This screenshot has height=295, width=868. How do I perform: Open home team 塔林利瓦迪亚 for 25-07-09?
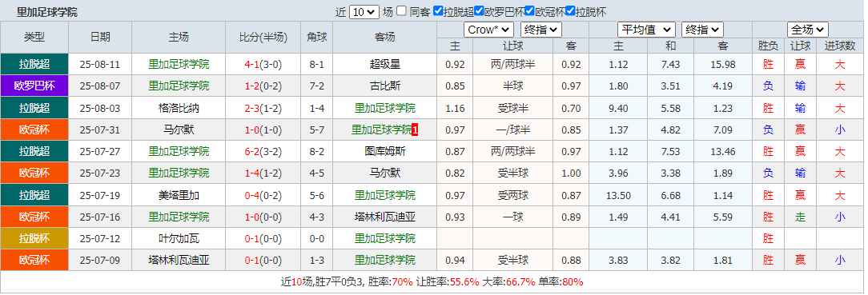click(x=179, y=260)
